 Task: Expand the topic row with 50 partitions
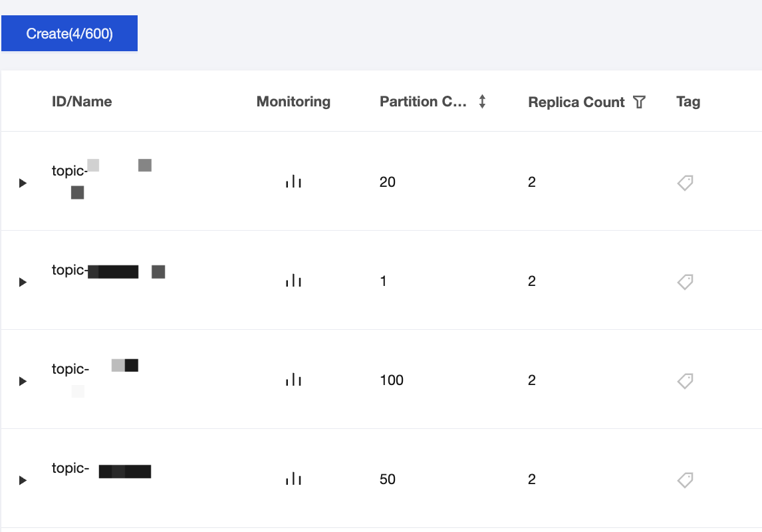[x=23, y=480]
